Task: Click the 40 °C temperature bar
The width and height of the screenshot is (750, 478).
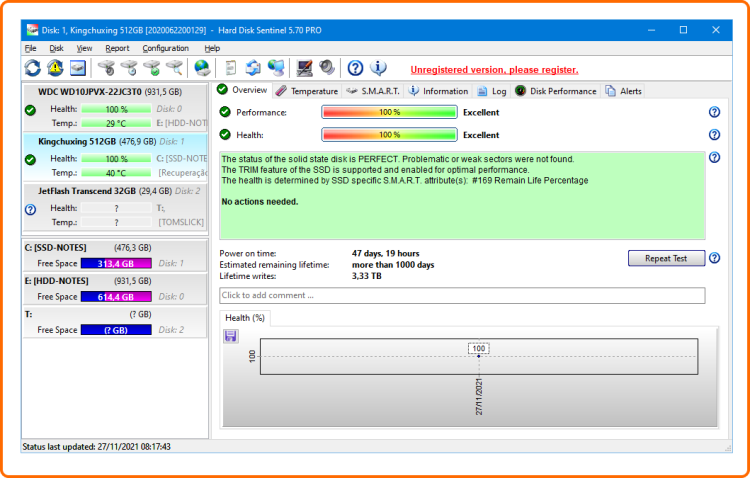Action: (116, 173)
